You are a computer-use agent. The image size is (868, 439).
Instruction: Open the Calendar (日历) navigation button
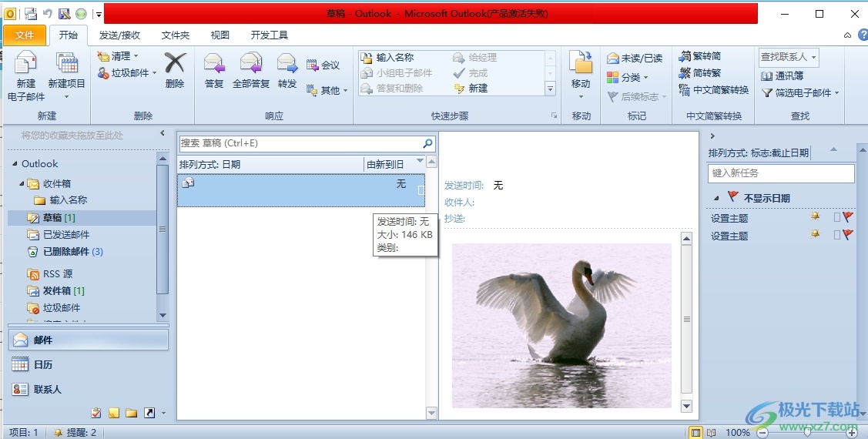[x=89, y=364]
